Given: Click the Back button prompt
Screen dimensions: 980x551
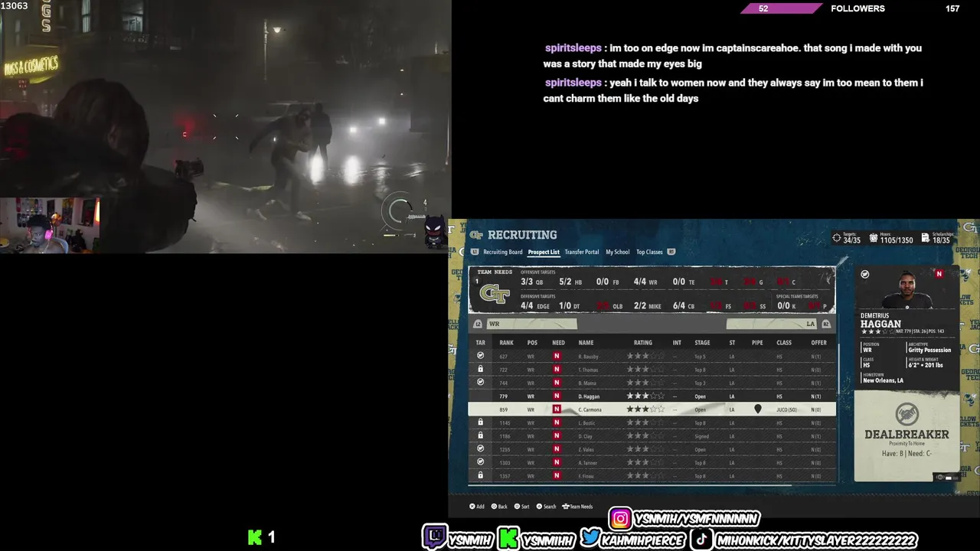Looking at the screenshot, I should click(x=499, y=507).
